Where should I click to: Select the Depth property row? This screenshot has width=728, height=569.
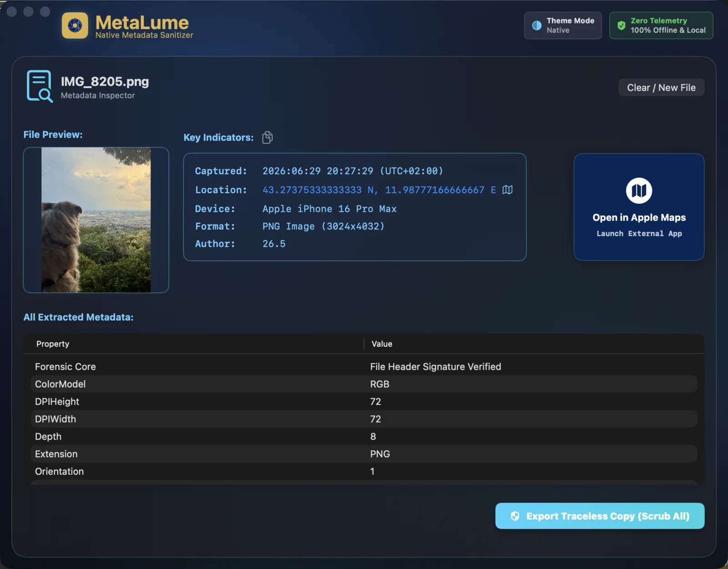pos(364,437)
